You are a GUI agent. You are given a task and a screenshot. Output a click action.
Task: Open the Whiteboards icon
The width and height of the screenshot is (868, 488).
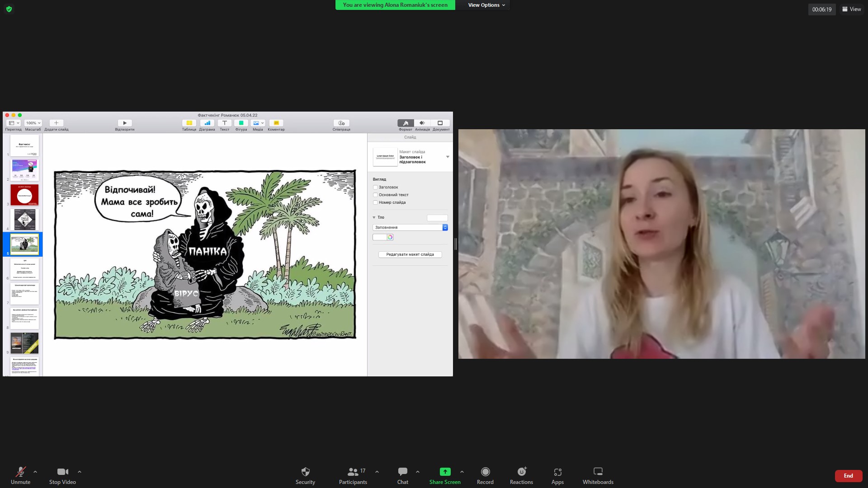(598, 472)
